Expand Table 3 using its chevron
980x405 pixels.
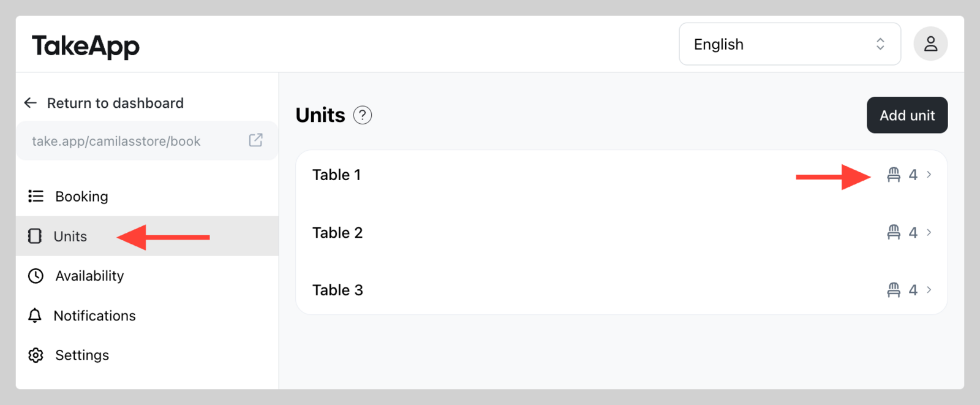(929, 290)
